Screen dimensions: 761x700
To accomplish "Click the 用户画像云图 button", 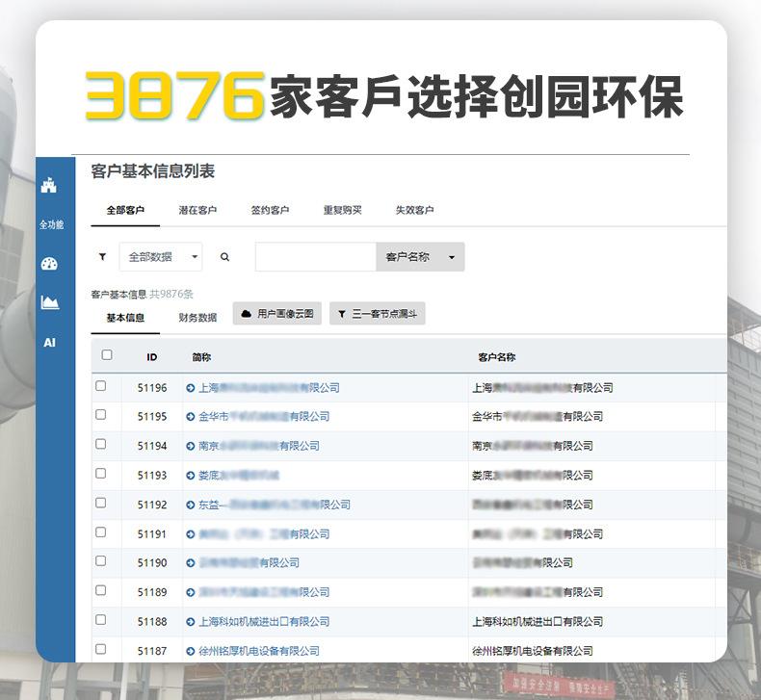I will coord(277,313).
